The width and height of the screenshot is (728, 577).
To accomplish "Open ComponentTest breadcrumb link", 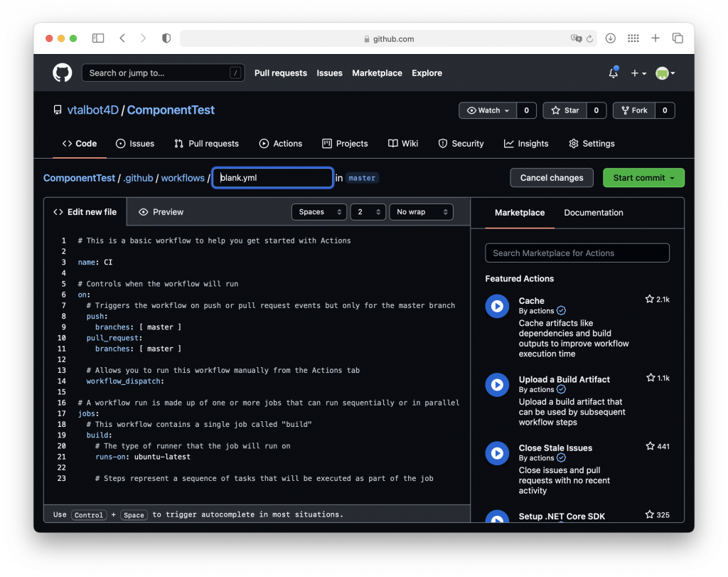I will pyautogui.click(x=79, y=178).
